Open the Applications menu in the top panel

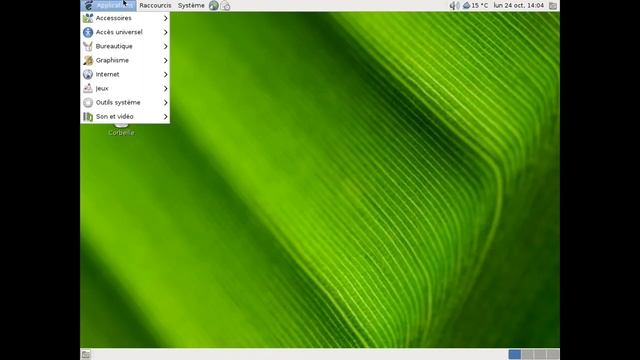(x=108, y=5)
